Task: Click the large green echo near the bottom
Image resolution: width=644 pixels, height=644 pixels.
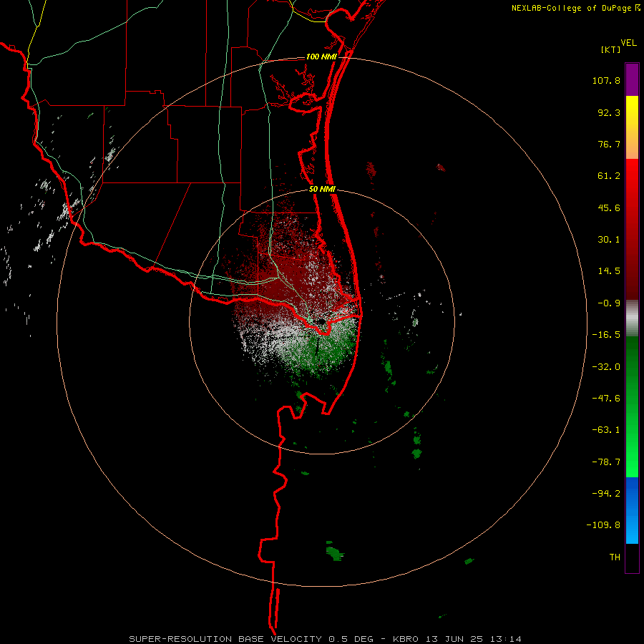Action: pos(335,552)
